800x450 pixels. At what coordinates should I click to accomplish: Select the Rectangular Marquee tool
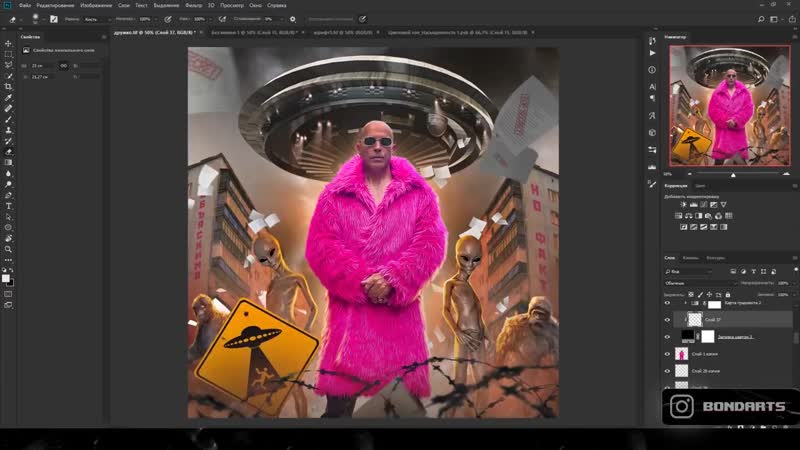[9, 54]
